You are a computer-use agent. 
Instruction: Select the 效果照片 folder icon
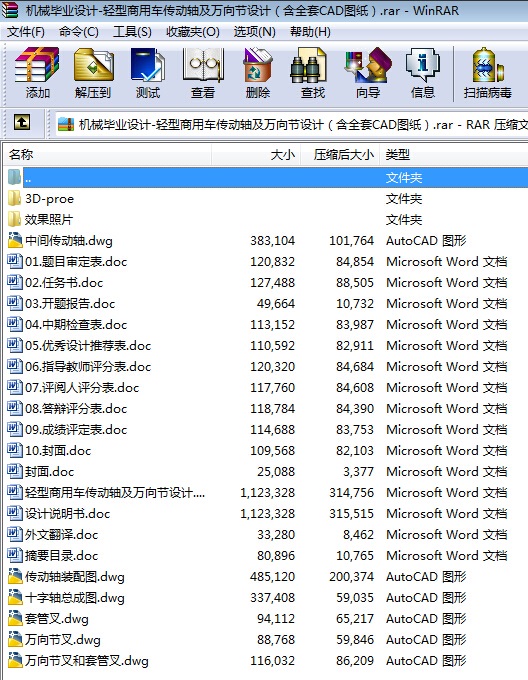pyautogui.click(x=14, y=219)
